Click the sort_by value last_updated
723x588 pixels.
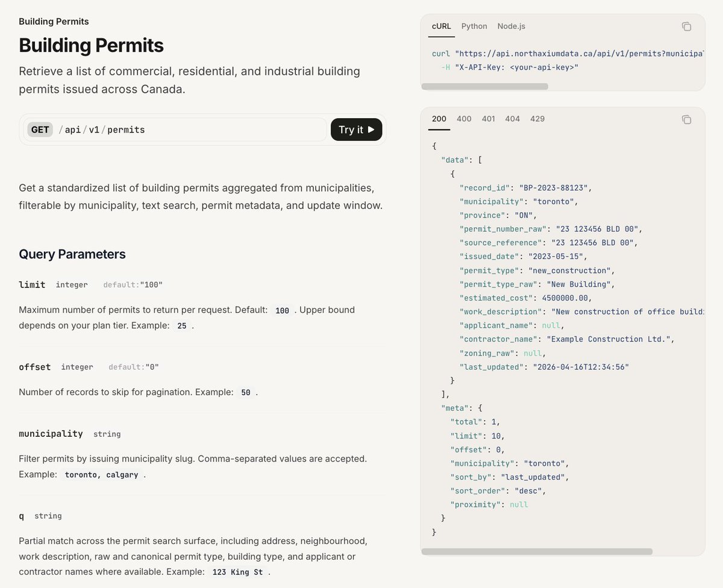pyautogui.click(x=533, y=477)
